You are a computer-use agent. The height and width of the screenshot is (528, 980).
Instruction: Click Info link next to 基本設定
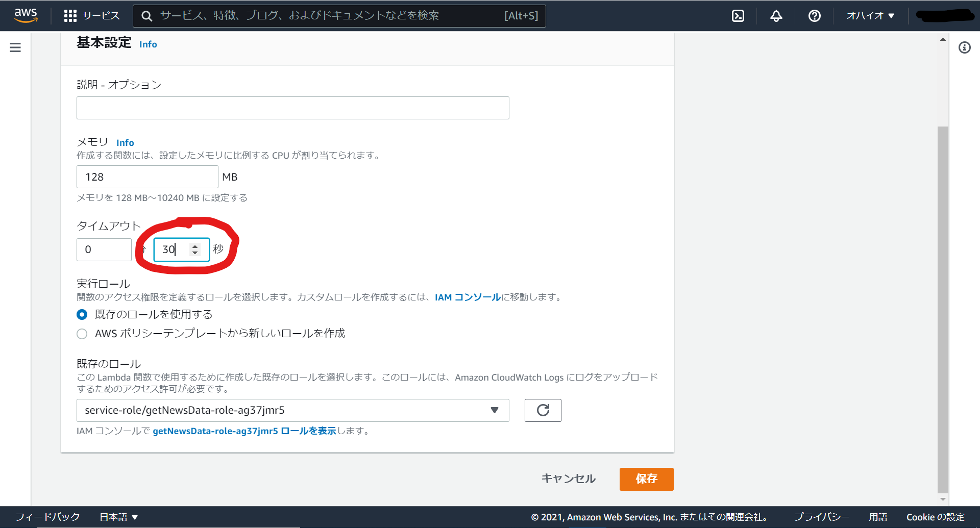[x=148, y=44]
